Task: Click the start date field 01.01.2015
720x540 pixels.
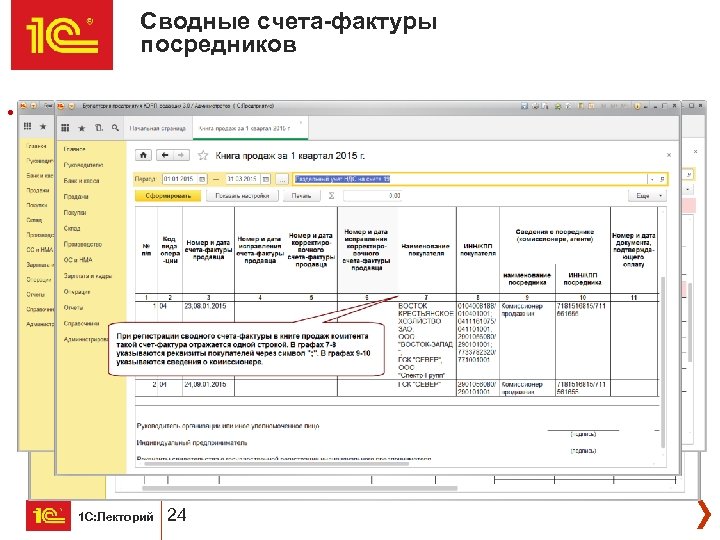Action: point(180,179)
